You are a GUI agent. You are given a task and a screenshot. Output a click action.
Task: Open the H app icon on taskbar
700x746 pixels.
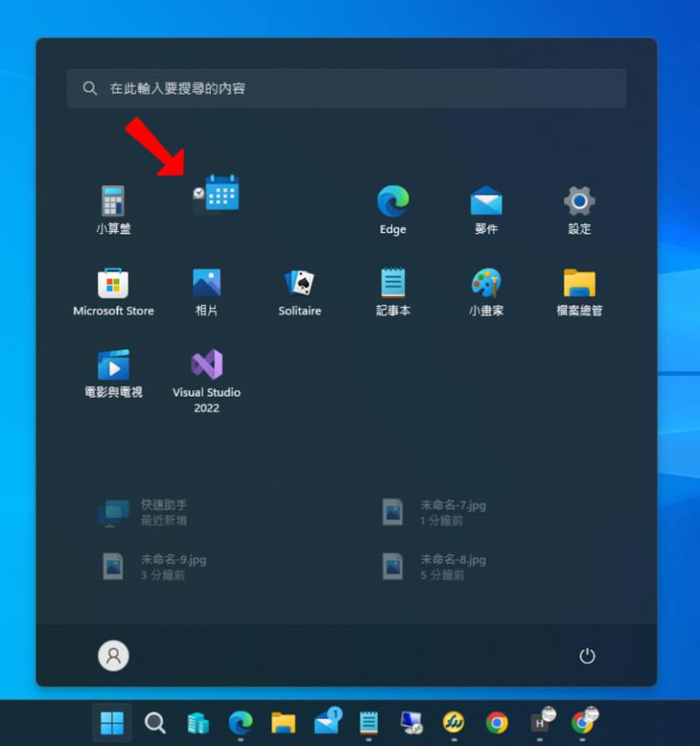point(542,721)
